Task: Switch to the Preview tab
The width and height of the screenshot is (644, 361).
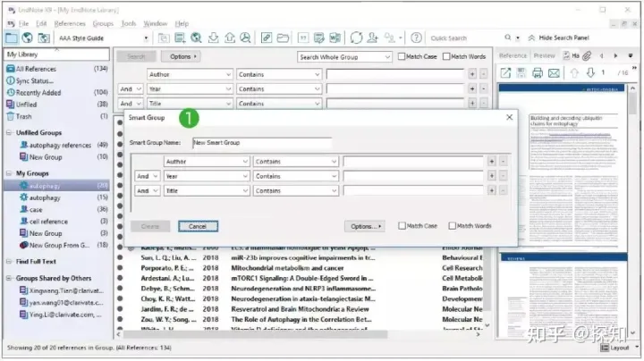Action: [544, 55]
